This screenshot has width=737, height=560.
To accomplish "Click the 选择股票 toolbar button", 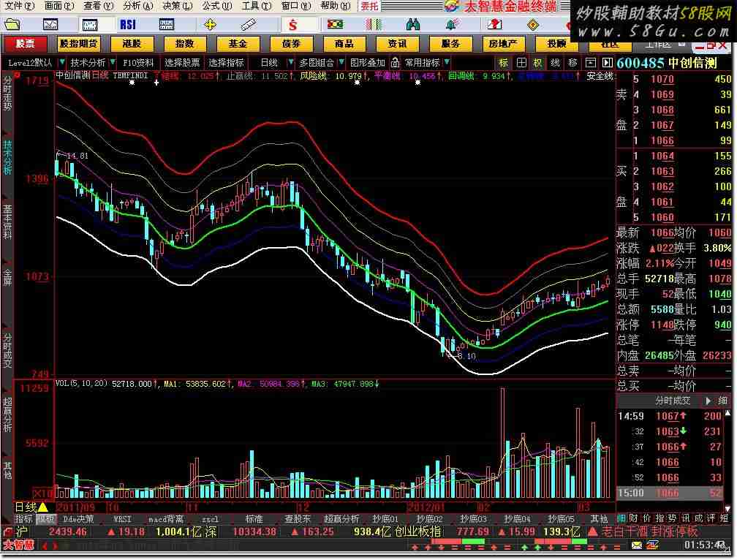I will (182, 62).
